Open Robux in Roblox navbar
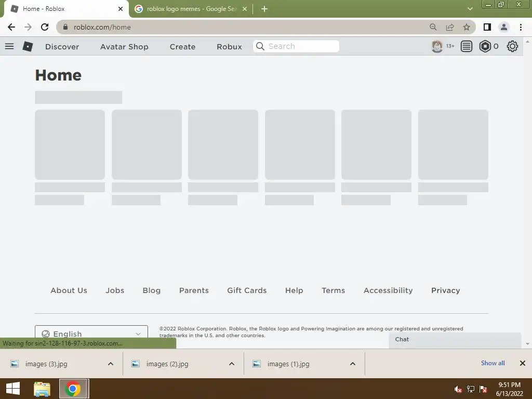The height and width of the screenshot is (399, 532). tap(229, 46)
